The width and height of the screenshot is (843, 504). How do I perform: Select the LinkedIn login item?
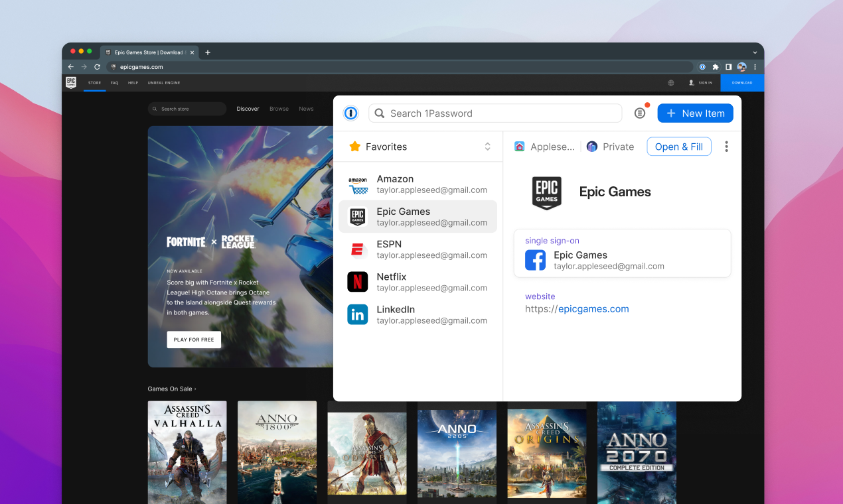coord(418,314)
